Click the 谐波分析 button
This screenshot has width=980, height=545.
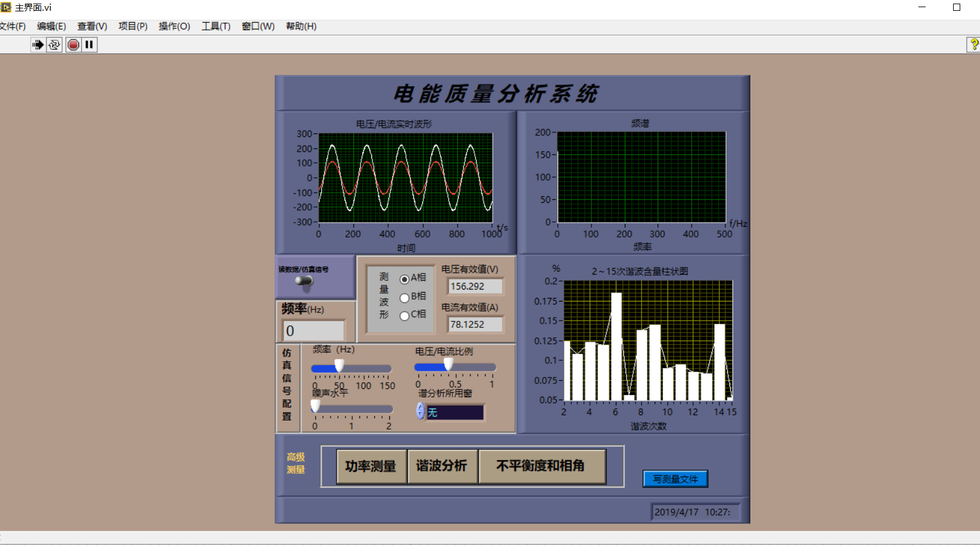point(442,466)
